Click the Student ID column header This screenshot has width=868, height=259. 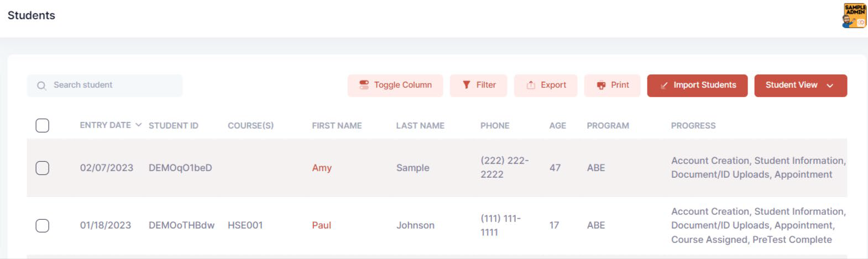pyautogui.click(x=173, y=125)
